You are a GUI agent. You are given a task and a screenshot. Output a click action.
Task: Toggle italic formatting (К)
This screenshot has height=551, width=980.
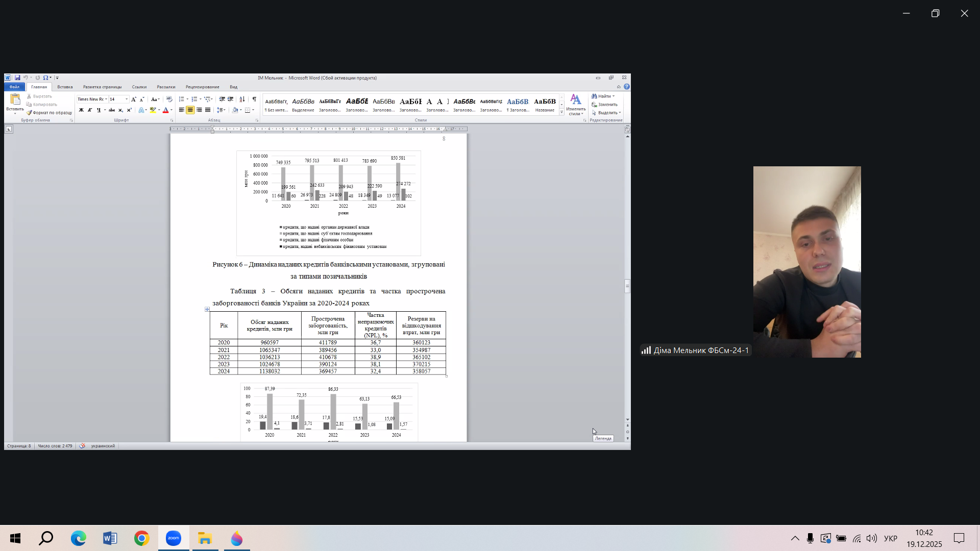pos(90,110)
